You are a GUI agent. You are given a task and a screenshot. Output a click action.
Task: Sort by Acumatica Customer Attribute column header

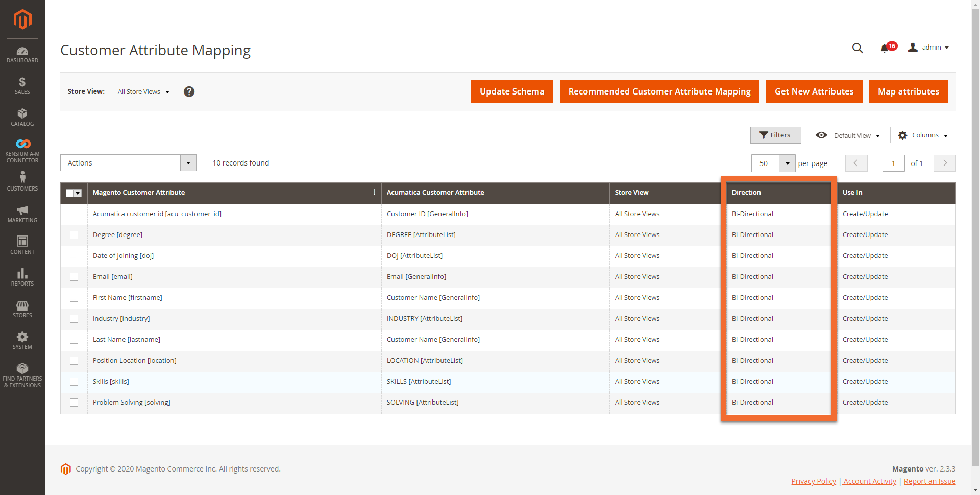495,193
